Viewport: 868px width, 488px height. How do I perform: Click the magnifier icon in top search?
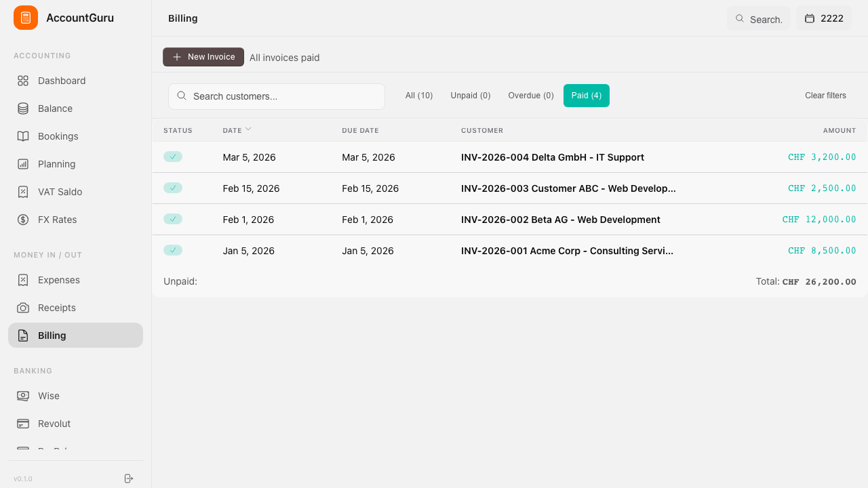pos(740,19)
